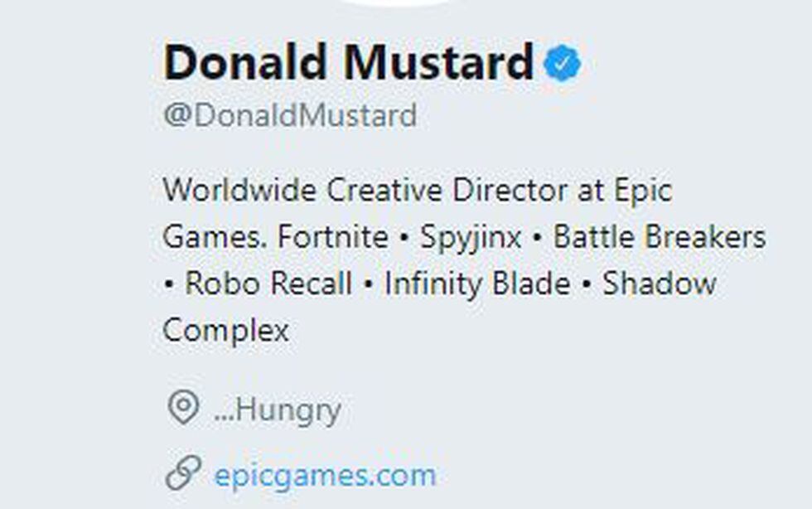Click the word Shadow in bio

[660, 284]
